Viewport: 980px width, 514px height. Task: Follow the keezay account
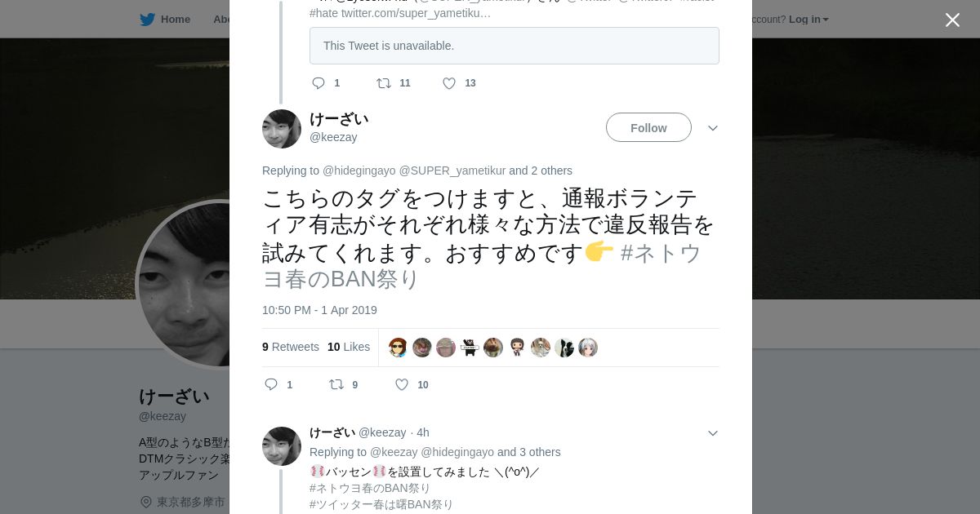pyautogui.click(x=648, y=127)
